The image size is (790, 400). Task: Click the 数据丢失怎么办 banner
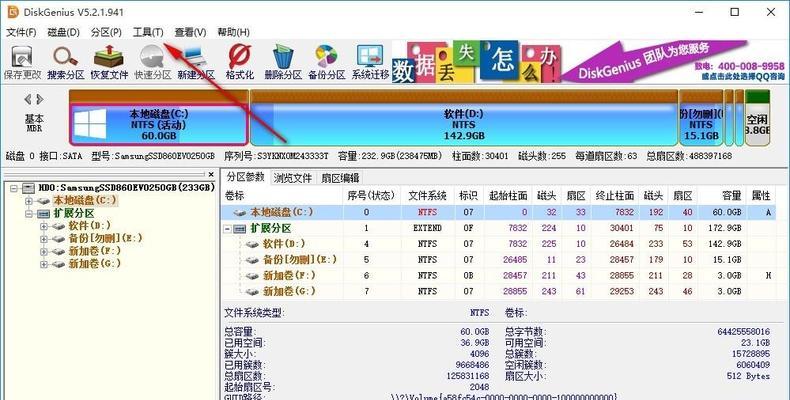[476, 62]
